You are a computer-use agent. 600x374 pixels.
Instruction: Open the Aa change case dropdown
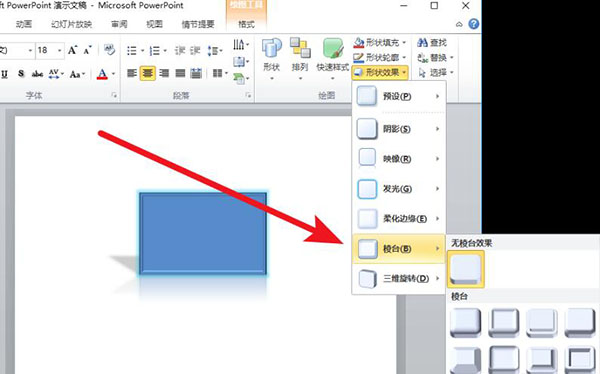77,73
